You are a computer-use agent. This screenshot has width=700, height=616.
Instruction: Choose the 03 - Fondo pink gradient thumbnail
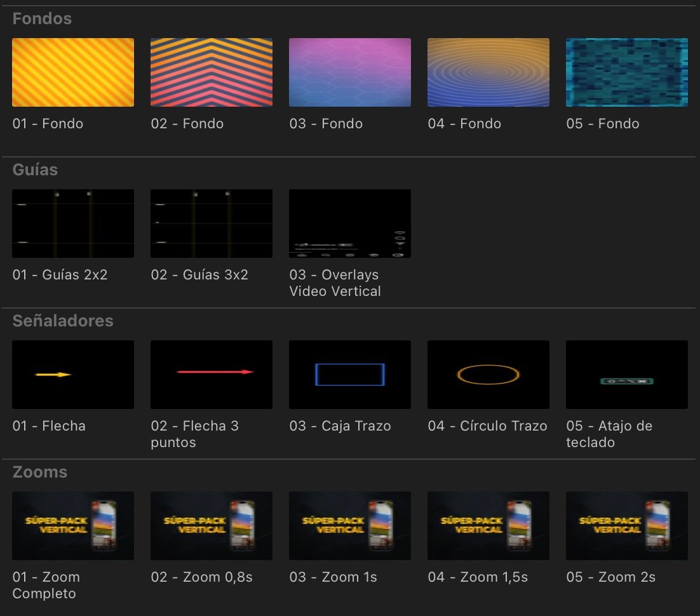(349, 72)
